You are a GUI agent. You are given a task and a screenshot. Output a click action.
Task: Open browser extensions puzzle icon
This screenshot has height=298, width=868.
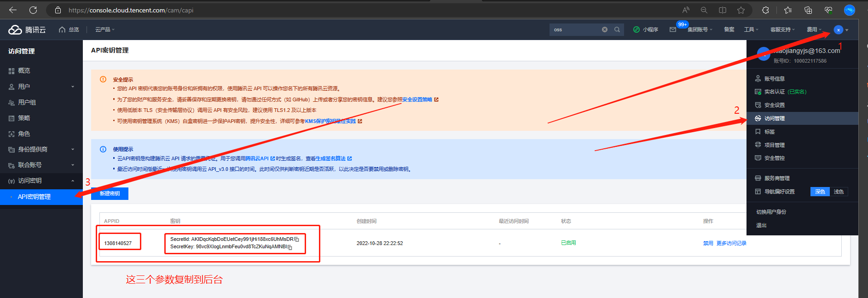765,10
